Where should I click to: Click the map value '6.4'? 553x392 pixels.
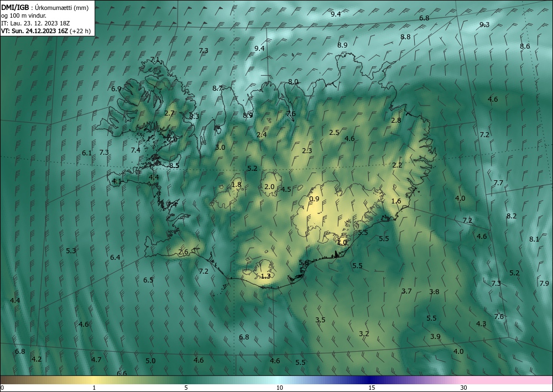tap(115, 257)
